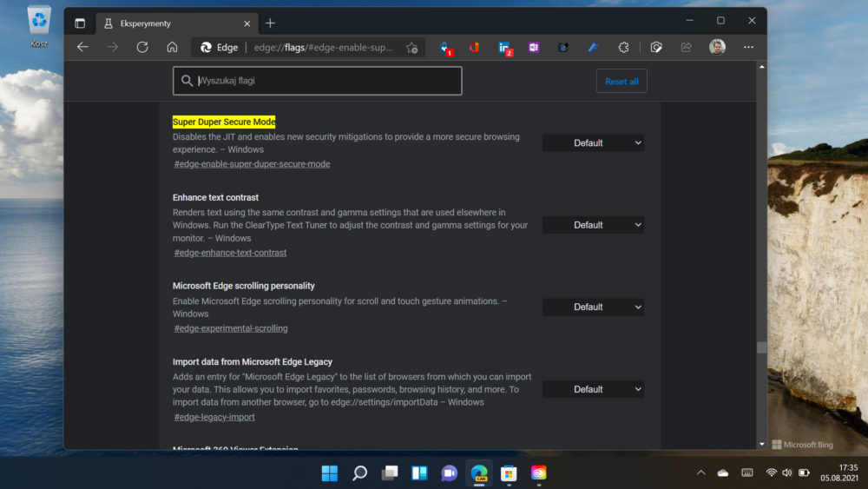868x489 pixels.
Task: Add this page to favorites star icon
Action: coord(411,48)
